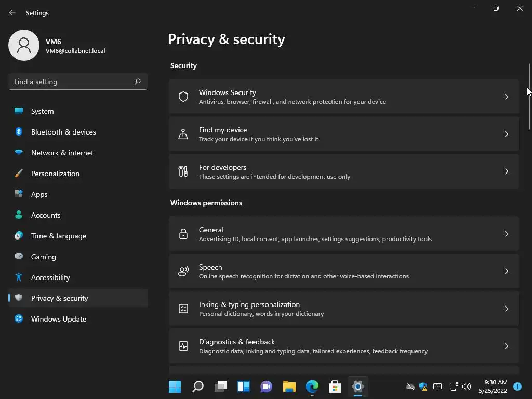Image resolution: width=532 pixels, height=399 pixels.
Task: Click the Inking & typing personalization icon
Action: click(183, 309)
